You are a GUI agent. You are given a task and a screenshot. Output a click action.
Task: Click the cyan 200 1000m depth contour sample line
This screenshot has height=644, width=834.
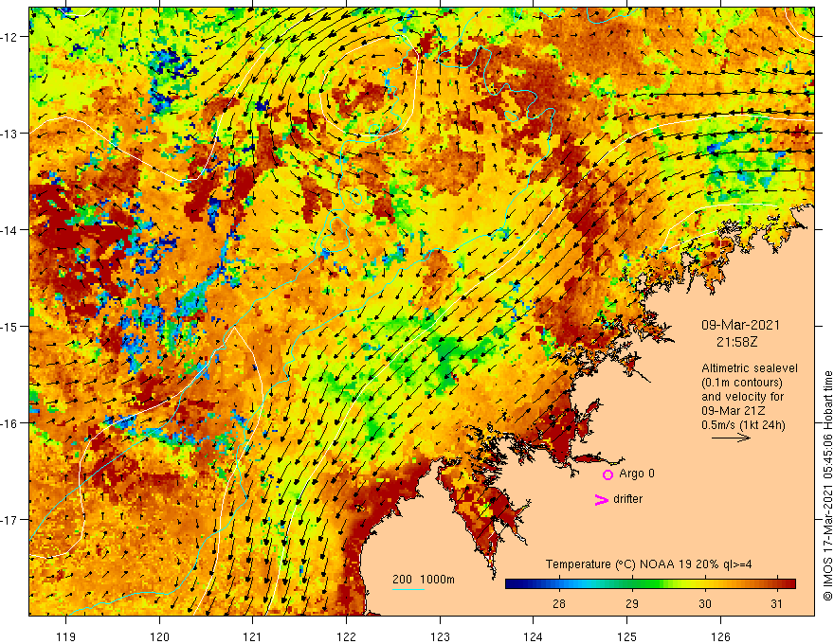click(x=408, y=589)
